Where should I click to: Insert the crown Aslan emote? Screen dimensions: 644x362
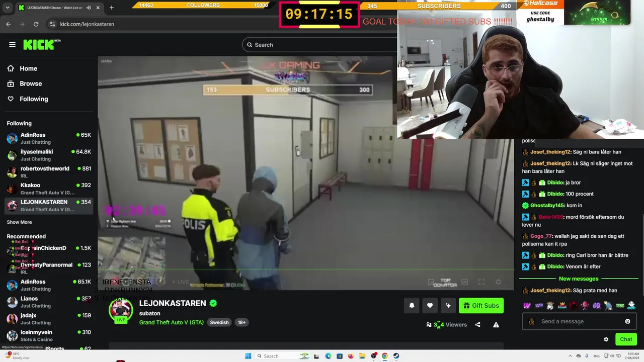561,305
